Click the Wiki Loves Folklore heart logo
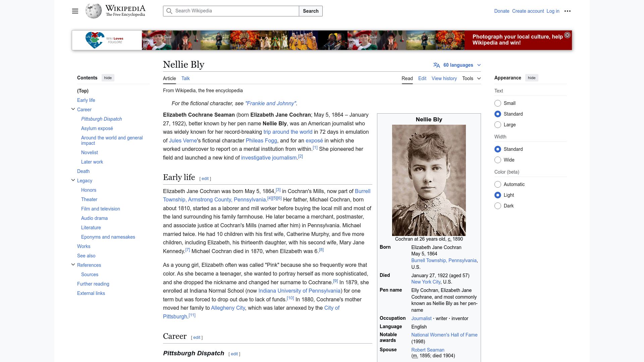This screenshot has height=362, width=644. [95, 40]
